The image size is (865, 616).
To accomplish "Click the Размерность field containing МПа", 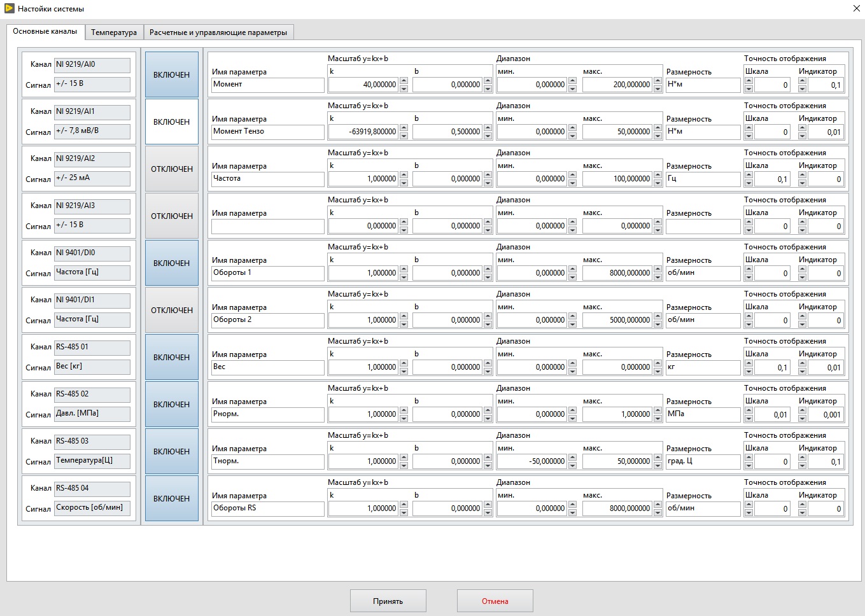I will (703, 414).
